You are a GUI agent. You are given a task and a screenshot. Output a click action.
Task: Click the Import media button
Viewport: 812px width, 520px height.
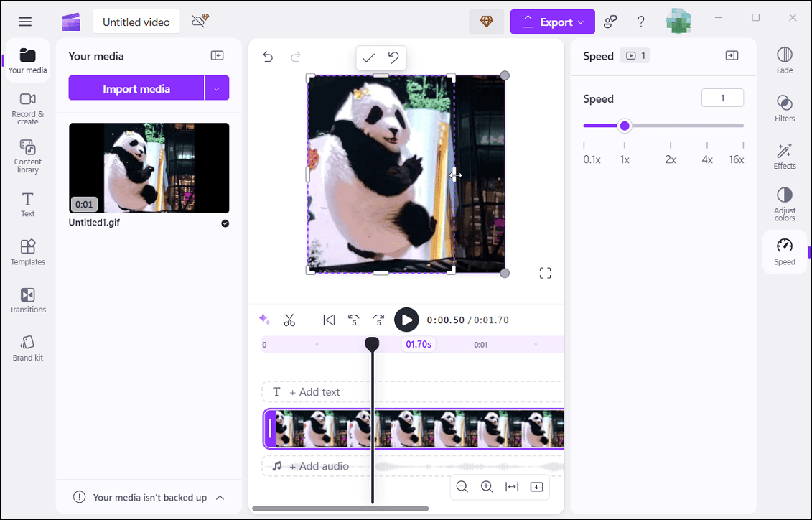pos(136,88)
